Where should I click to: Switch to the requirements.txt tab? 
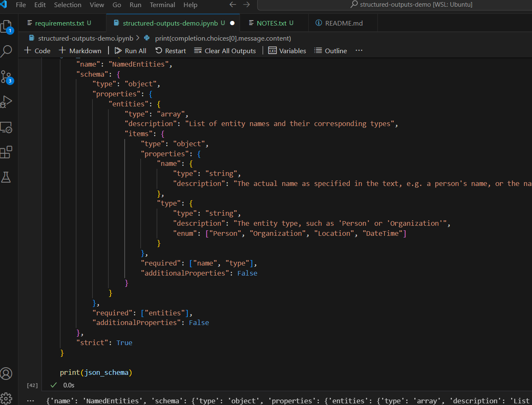[x=59, y=23]
